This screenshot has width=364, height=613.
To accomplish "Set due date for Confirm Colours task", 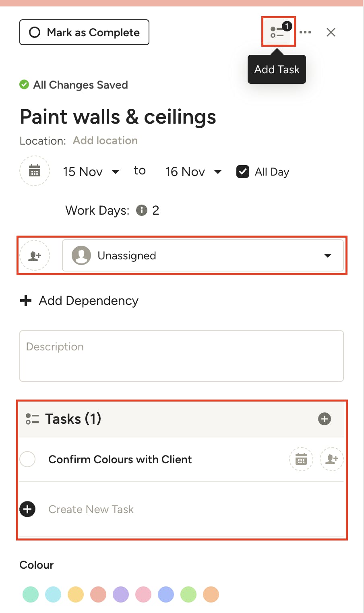I will pos(301,459).
